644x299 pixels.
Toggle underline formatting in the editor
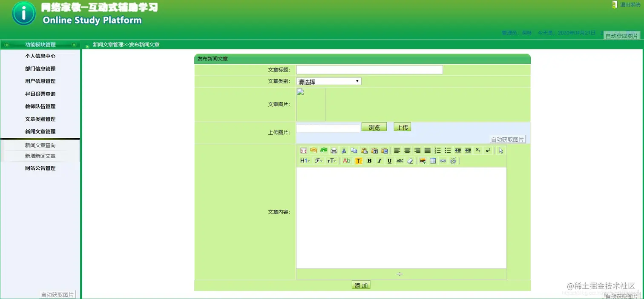tap(389, 161)
